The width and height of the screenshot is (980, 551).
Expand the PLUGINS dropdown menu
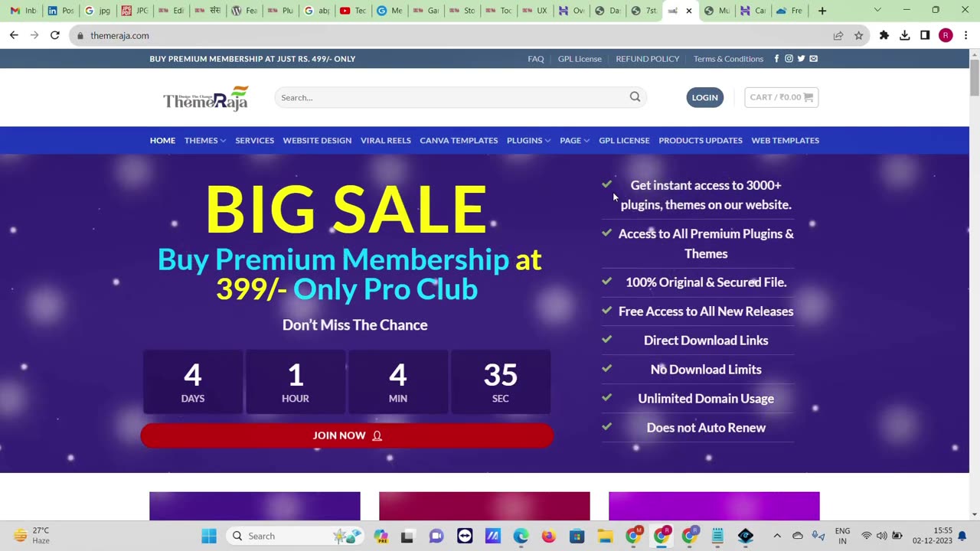529,140
